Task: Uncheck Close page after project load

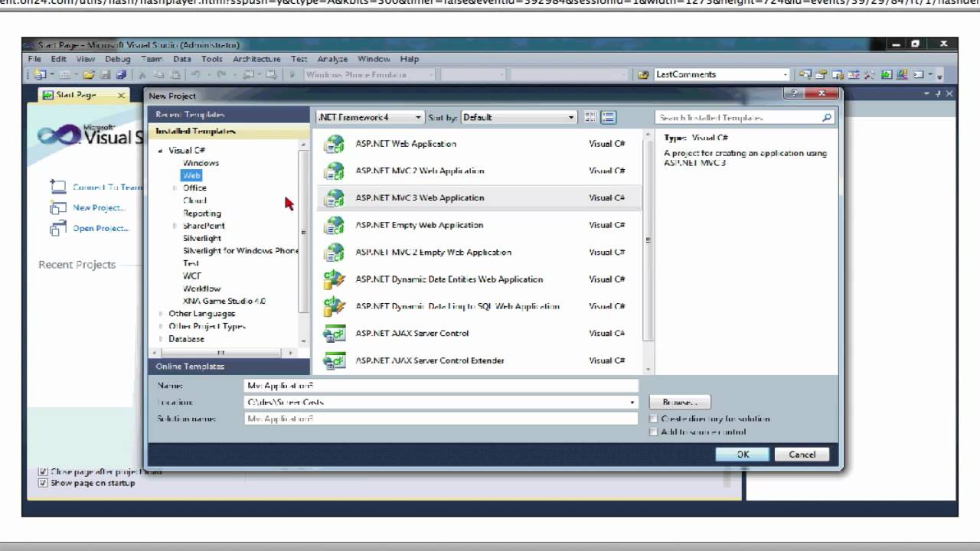Action: click(43, 472)
